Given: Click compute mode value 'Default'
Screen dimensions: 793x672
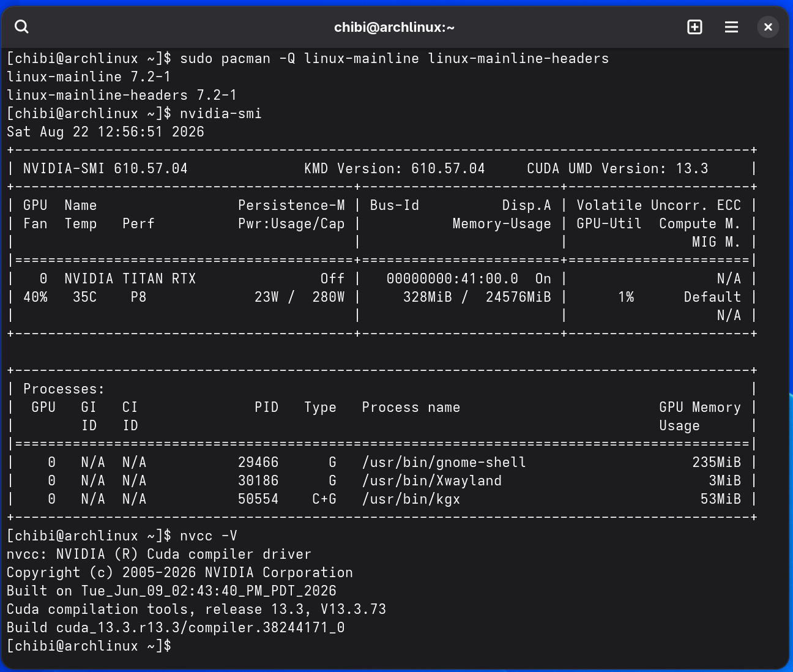Looking at the screenshot, I should (712, 297).
